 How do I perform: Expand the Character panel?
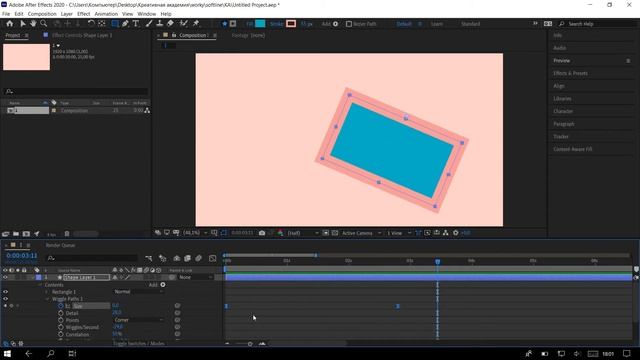[563, 111]
